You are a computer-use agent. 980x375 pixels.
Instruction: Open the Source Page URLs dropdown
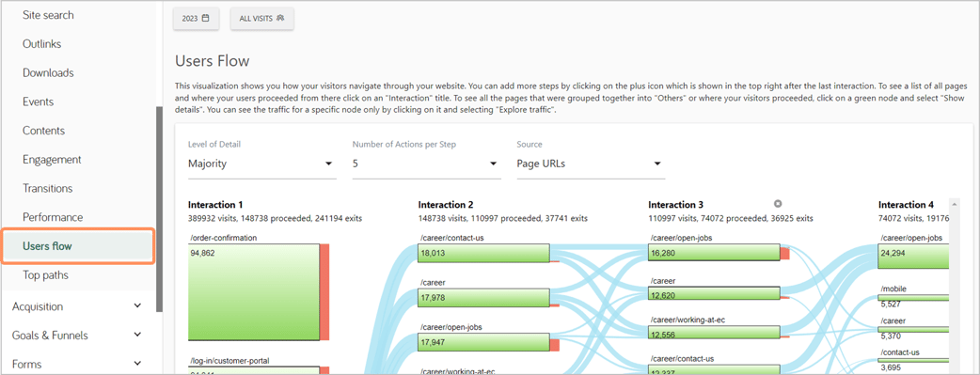coord(591,164)
